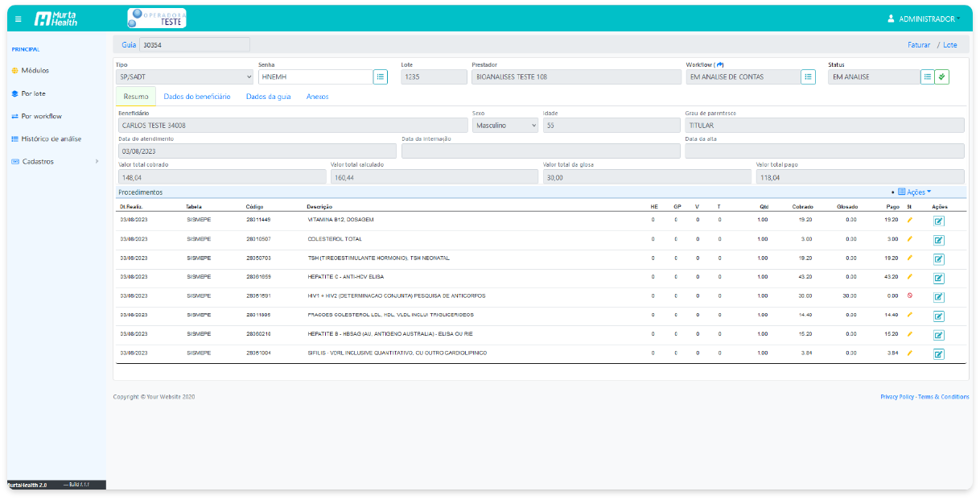Click pencil status icon of HEPATITE C row
The image size is (980, 500).
pos(910,276)
